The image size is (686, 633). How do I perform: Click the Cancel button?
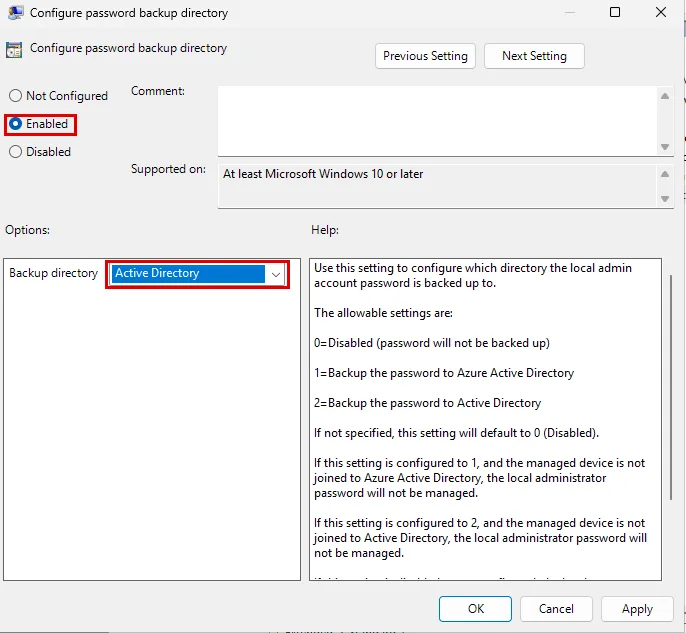pyautogui.click(x=556, y=609)
